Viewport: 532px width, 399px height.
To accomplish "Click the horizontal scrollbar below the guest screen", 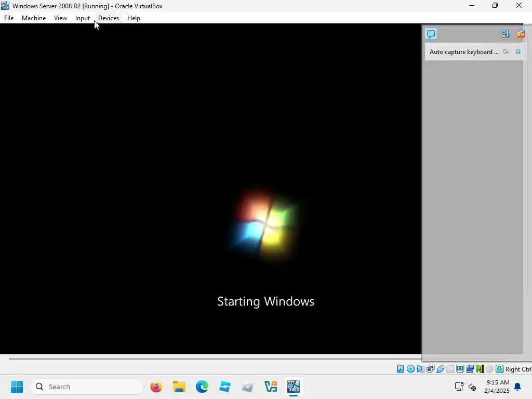I will click(x=215, y=358).
